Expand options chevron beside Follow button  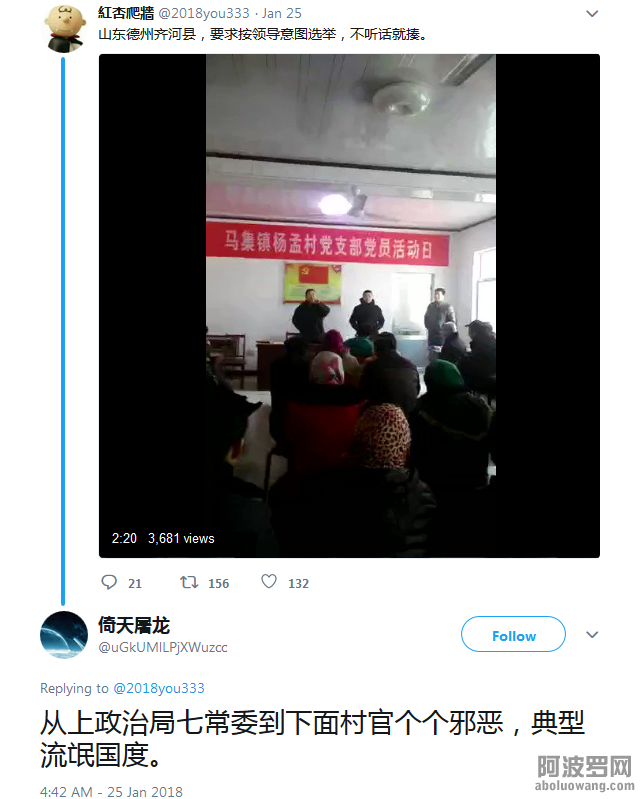592,634
